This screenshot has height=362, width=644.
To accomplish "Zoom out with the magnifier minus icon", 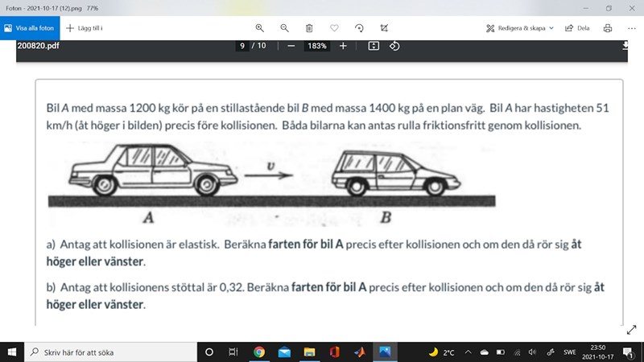I will click(284, 27).
